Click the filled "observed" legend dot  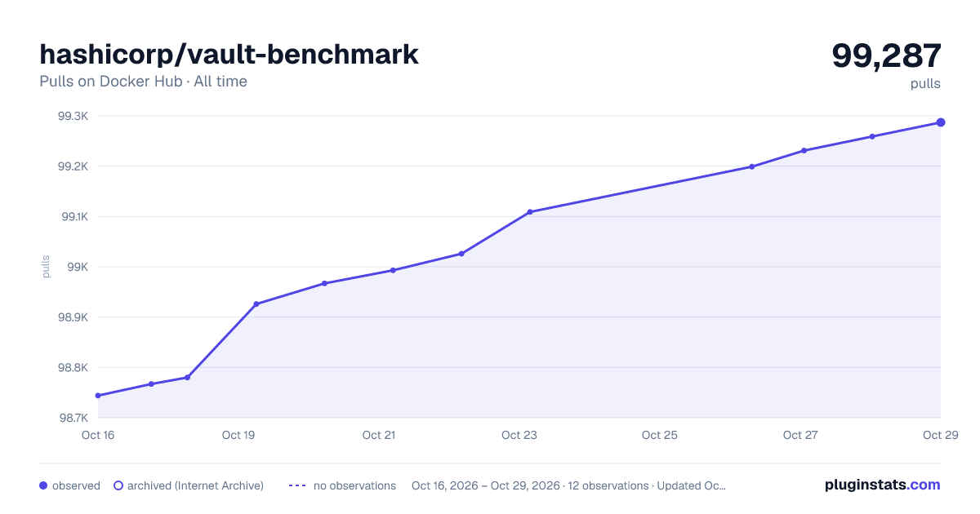point(43,485)
